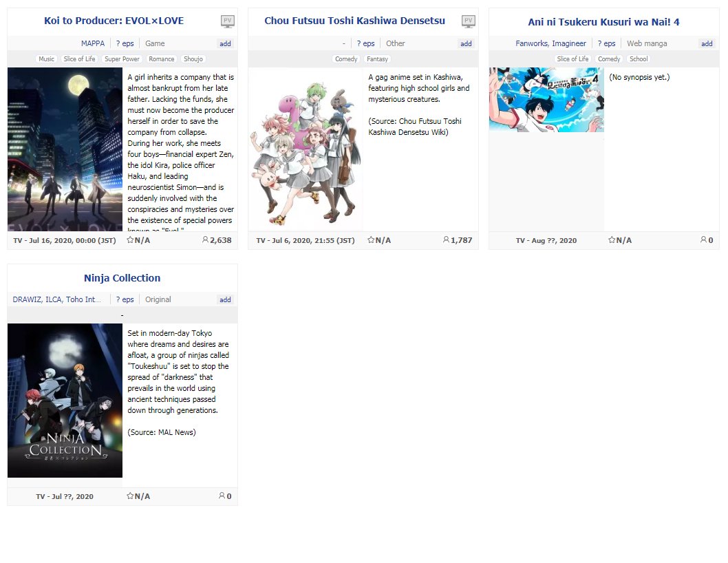728x563 pixels.
Task: Select Comedy tag on Ani ni Tsukeru card
Action: pyautogui.click(x=609, y=59)
